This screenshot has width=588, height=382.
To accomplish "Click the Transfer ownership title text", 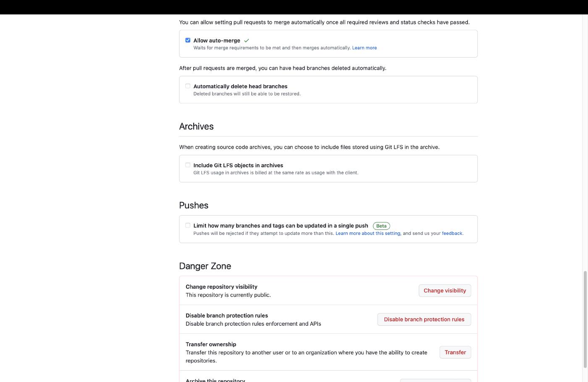I will coord(211,344).
